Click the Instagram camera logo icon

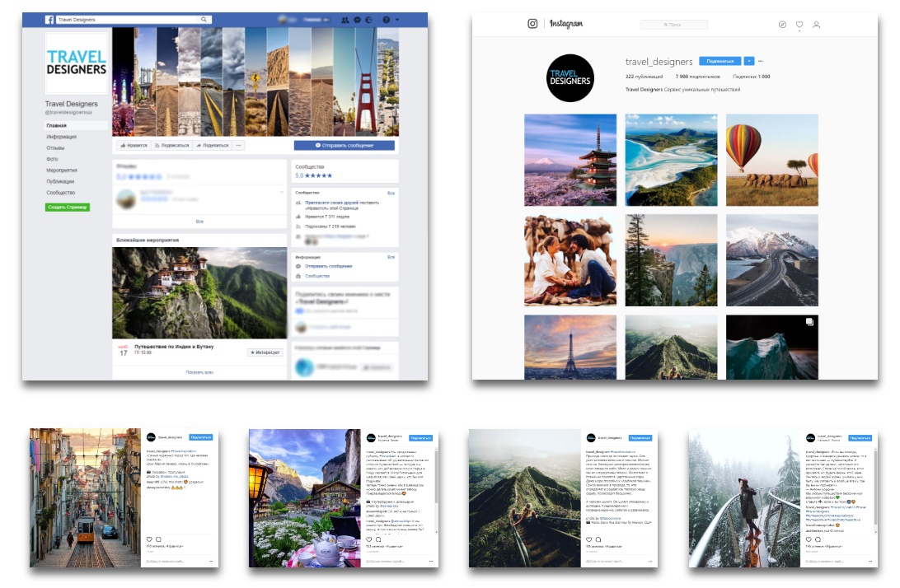coord(532,24)
